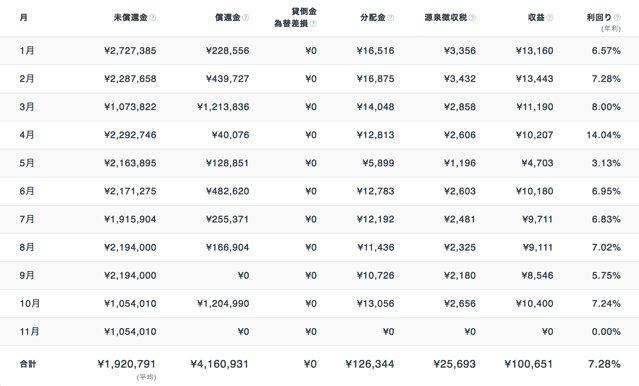Click the average 未償還金 ¥1,920,791
Image resolution: width=639 pixels, height=386 pixels.
(127, 364)
